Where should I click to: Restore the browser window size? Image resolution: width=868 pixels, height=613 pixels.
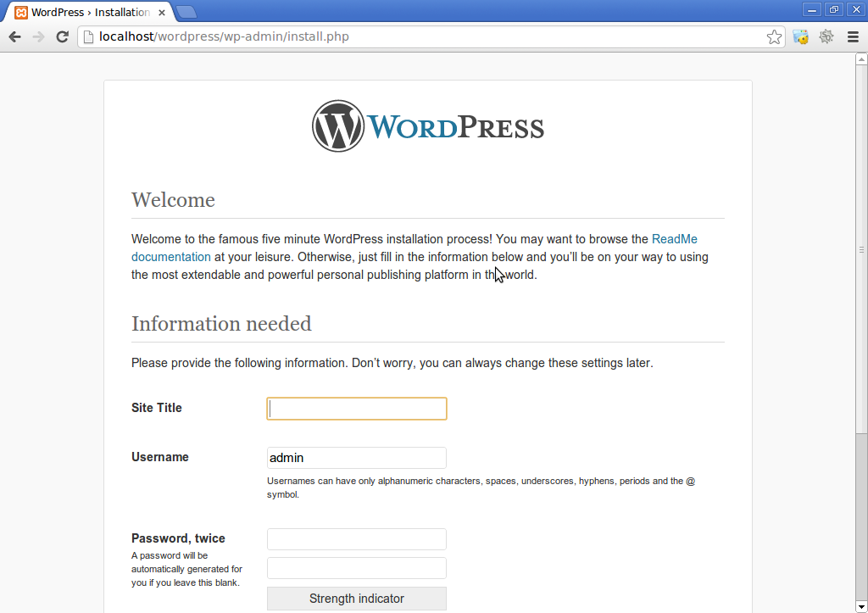pyautogui.click(x=834, y=9)
